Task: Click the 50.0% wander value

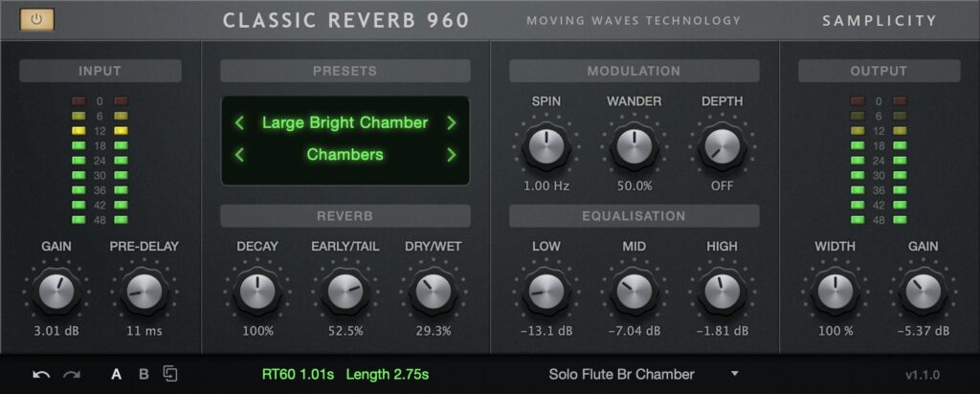Action: click(635, 186)
